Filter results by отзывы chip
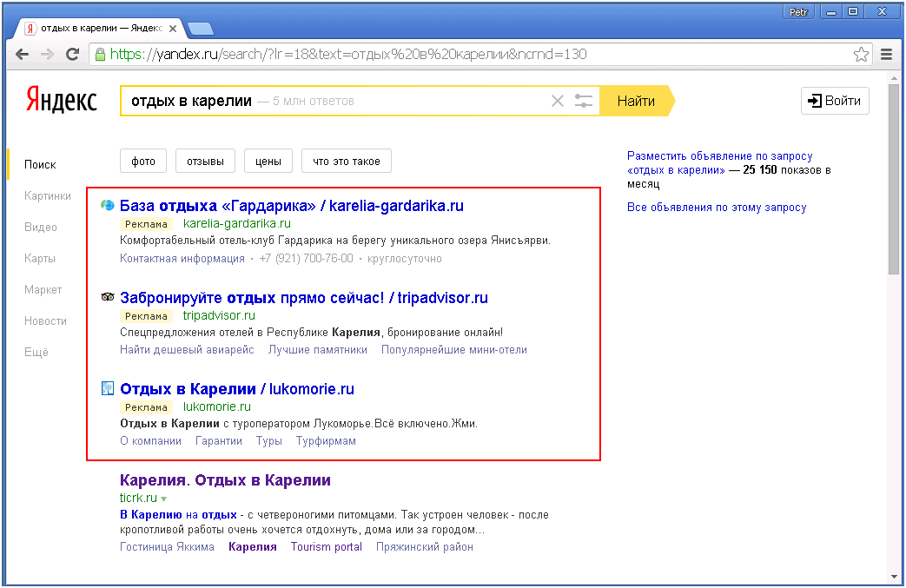906x588 pixels. click(205, 161)
